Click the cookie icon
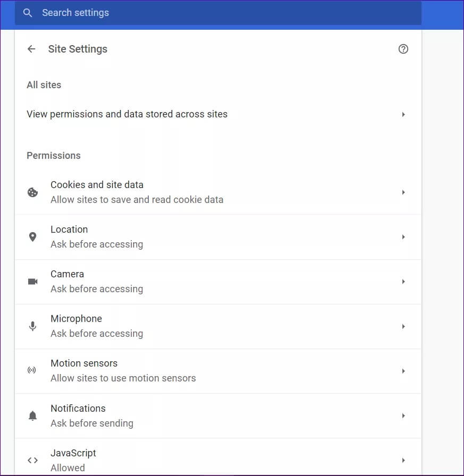 click(32, 192)
